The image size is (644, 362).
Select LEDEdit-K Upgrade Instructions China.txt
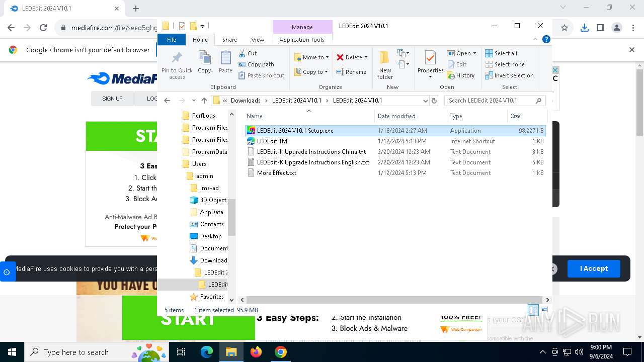pyautogui.click(x=395, y=152)
